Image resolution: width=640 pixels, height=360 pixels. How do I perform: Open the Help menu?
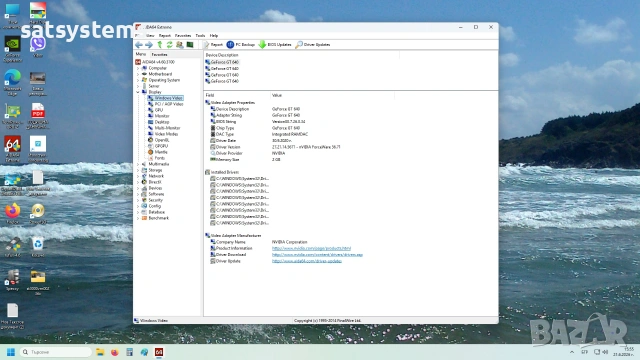pos(213,36)
